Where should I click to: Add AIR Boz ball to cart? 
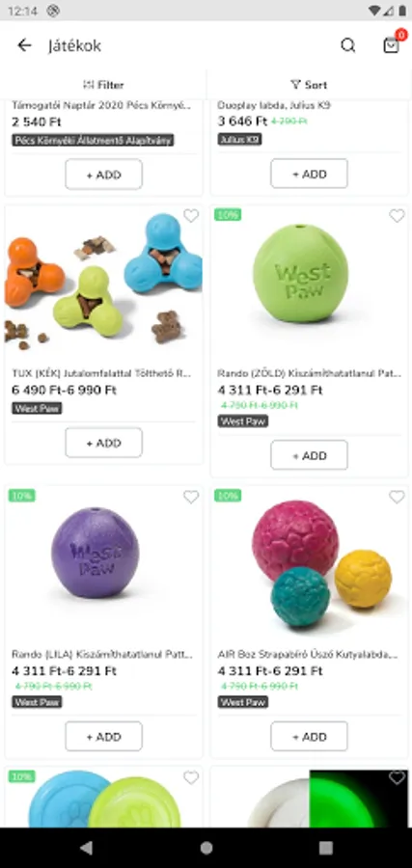(x=309, y=737)
